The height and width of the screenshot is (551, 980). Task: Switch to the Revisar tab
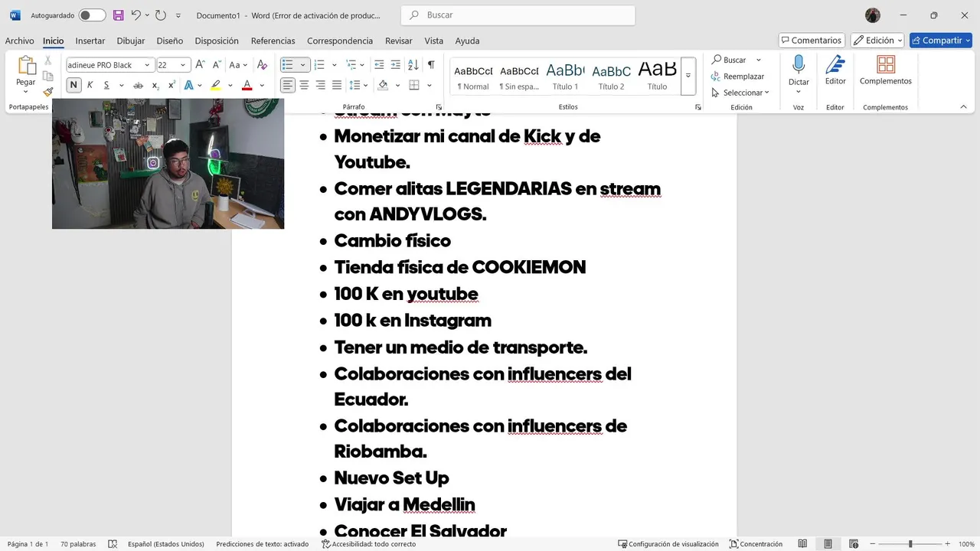coord(399,41)
